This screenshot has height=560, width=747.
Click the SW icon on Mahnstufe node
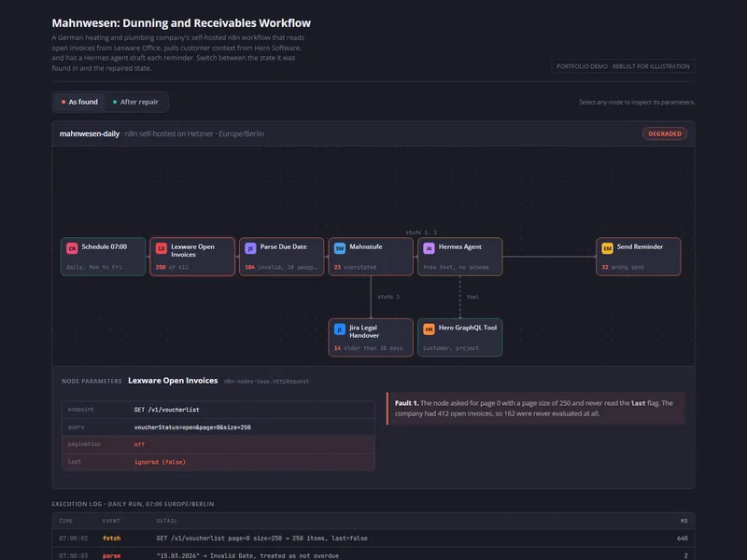point(340,248)
